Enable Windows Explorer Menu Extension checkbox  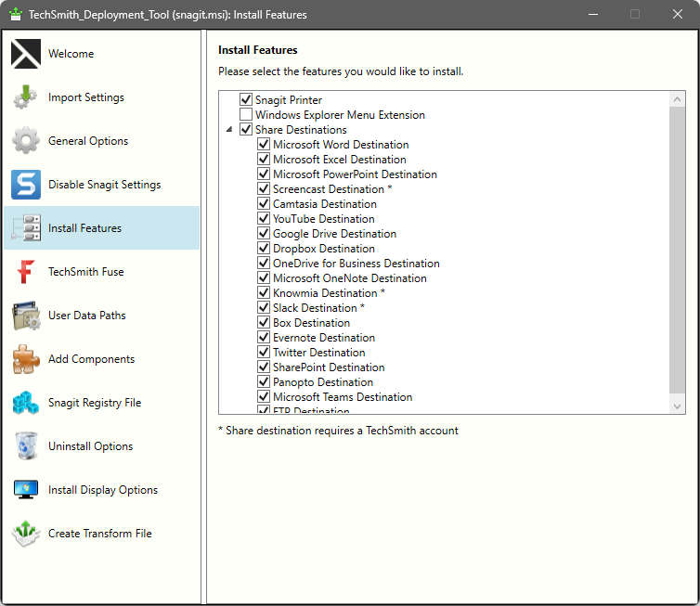coord(246,115)
